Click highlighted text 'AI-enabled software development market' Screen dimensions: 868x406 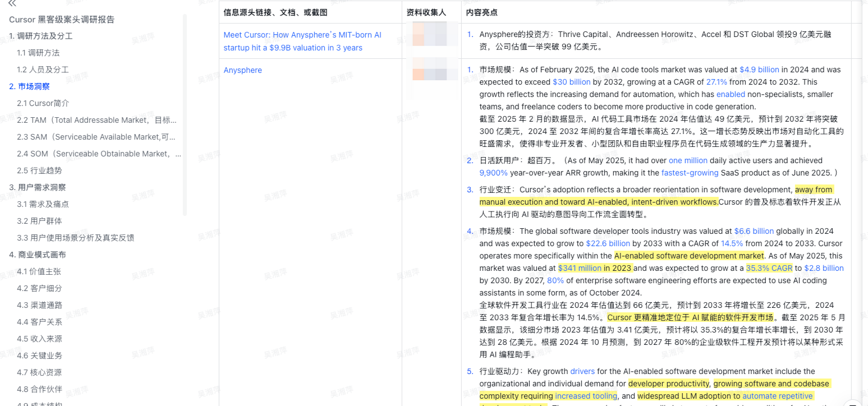click(689, 256)
